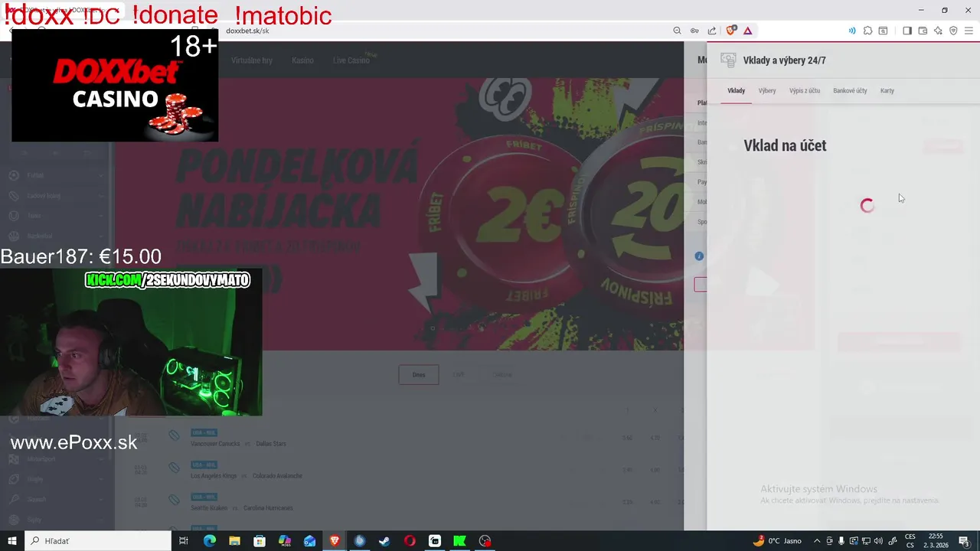Click the microphone tray icon
Viewport: 980px width, 551px height.
841,541
